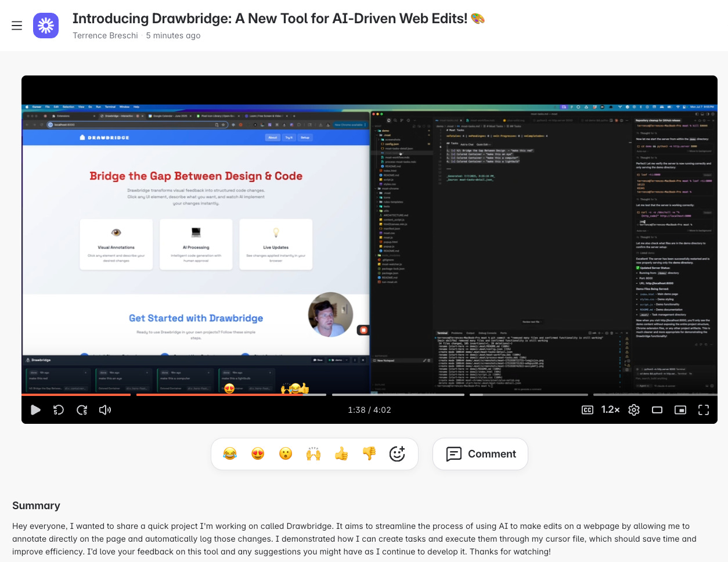React with thumbs down emoji
Screen dimensions: 728x562
click(369, 454)
